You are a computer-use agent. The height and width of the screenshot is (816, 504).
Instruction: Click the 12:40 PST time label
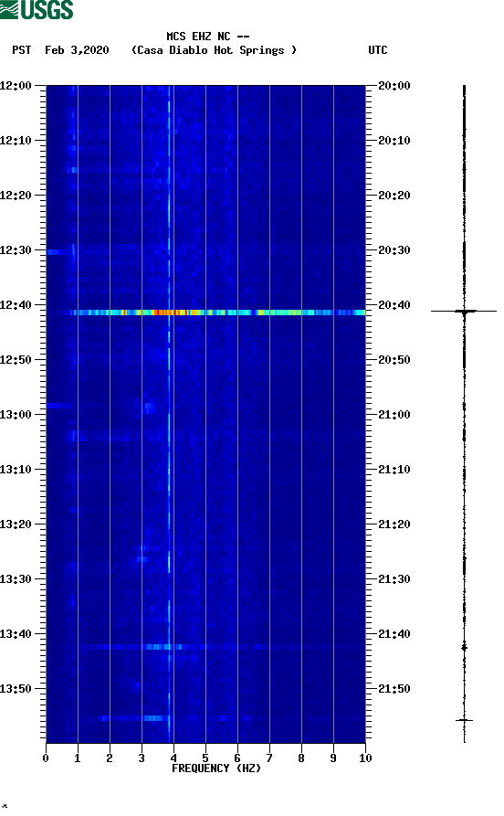pyautogui.click(x=16, y=305)
